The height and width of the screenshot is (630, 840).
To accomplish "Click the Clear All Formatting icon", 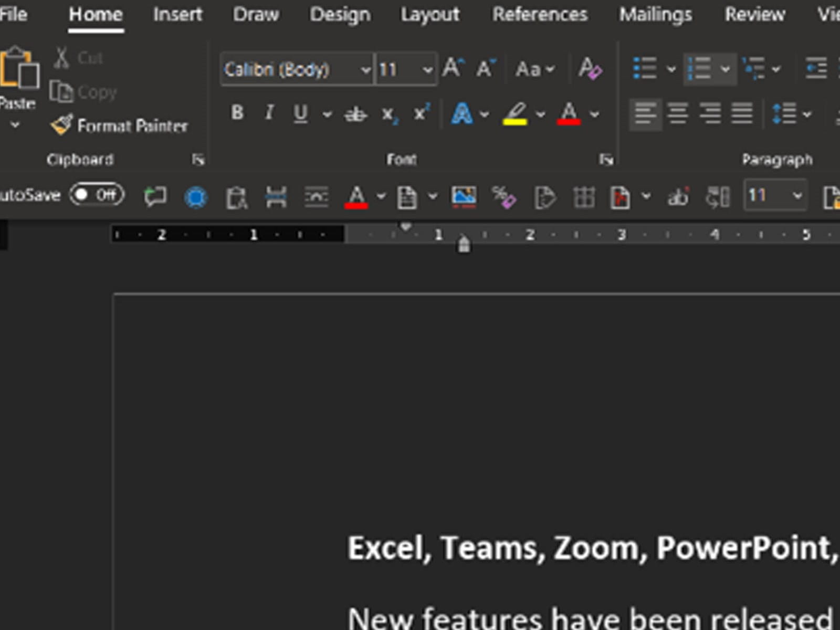I will tap(590, 69).
